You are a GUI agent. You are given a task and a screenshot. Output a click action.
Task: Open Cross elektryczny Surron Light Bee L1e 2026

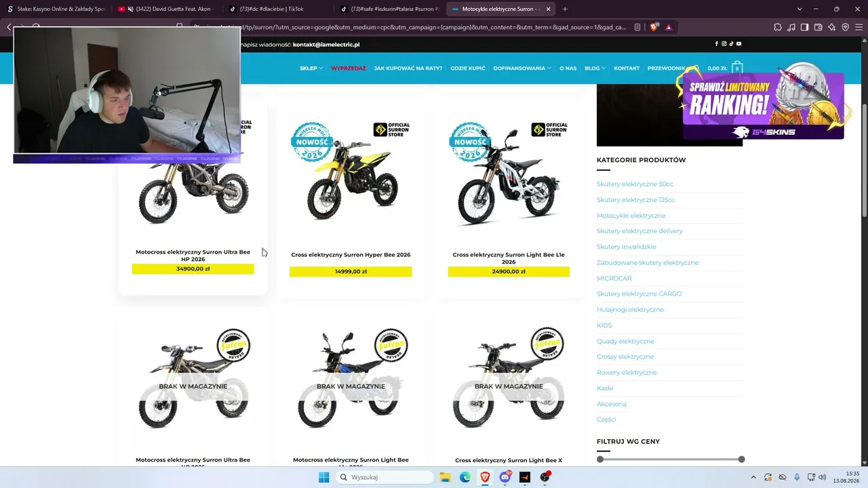(509, 258)
